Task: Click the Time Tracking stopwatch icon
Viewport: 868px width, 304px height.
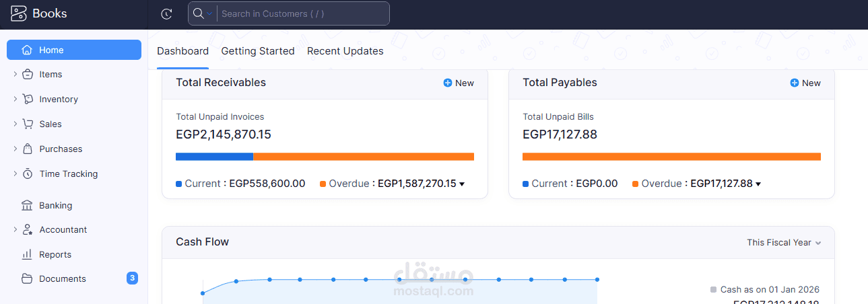Action: tap(27, 174)
